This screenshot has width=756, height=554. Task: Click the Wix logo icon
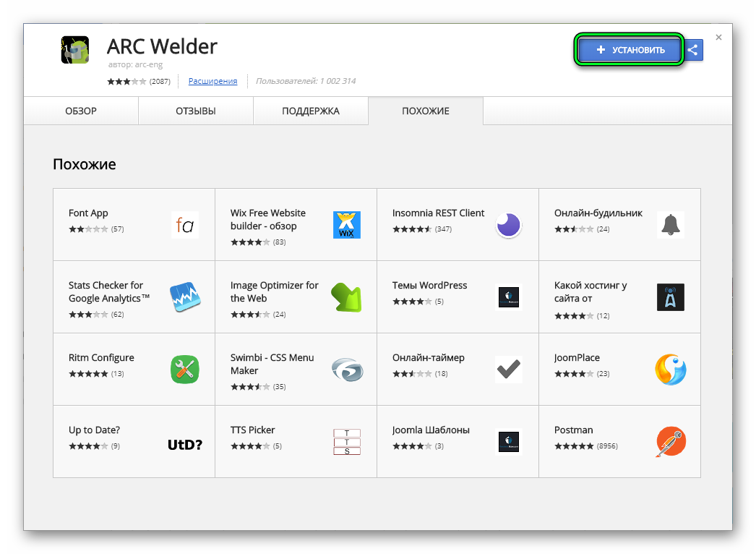click(x=347, y=225)
